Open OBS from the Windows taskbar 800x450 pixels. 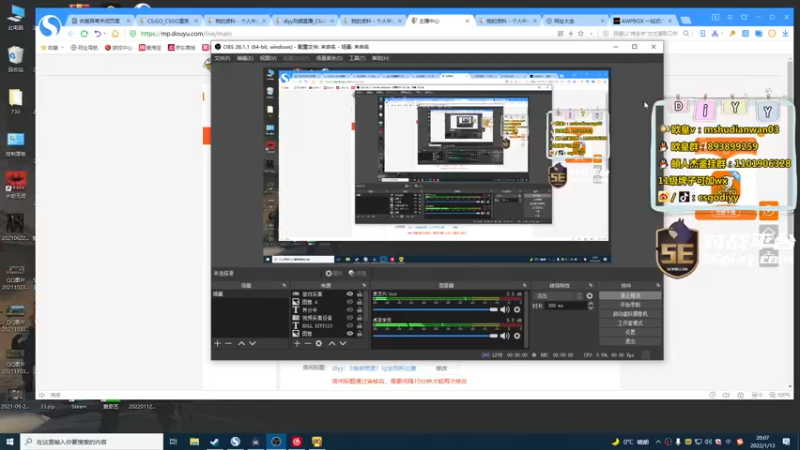pos(276,441)
